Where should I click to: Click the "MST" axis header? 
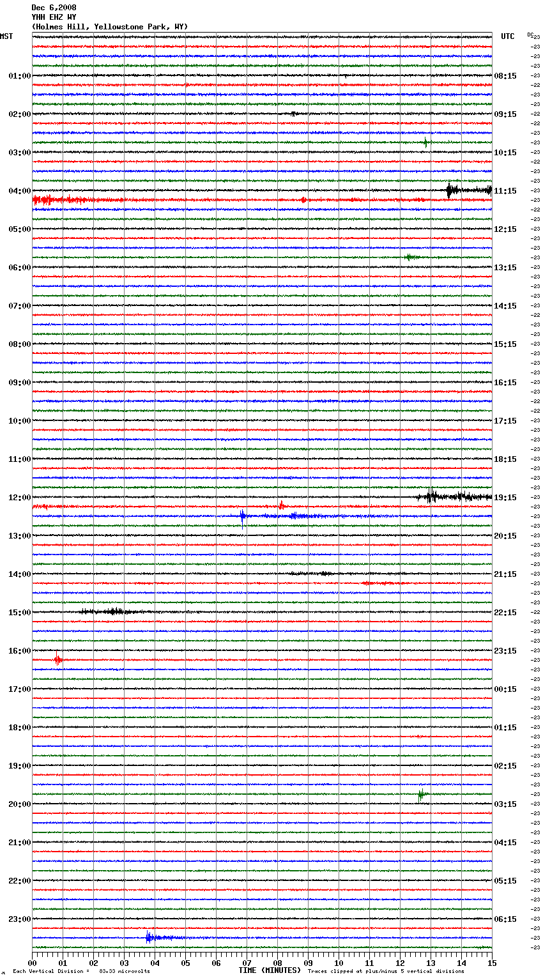(x=6, y=36)
